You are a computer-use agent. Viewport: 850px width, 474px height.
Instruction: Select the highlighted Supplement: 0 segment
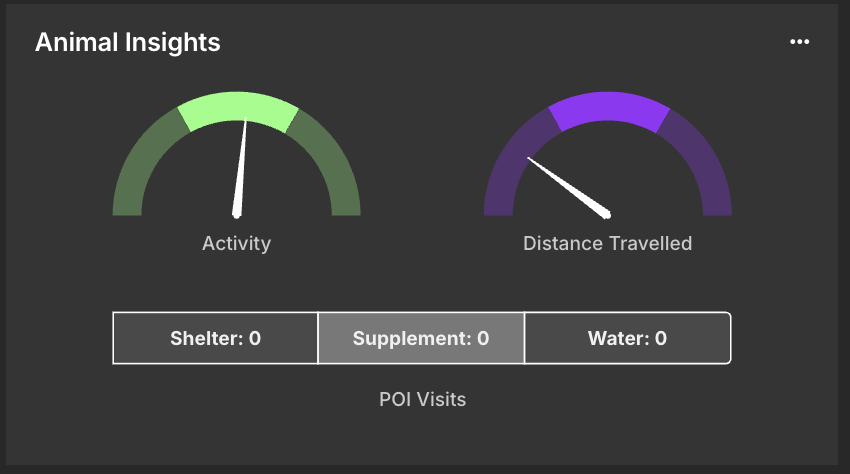[x=421, y=338]
